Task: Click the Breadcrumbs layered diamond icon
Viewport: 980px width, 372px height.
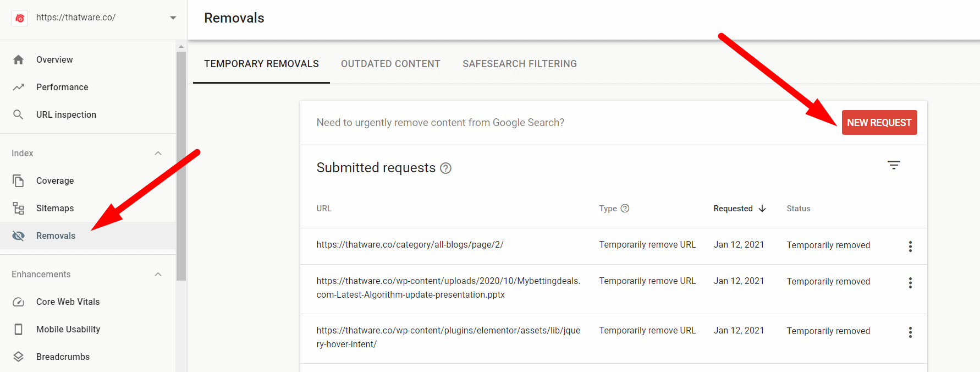Action: click(18, 357)
